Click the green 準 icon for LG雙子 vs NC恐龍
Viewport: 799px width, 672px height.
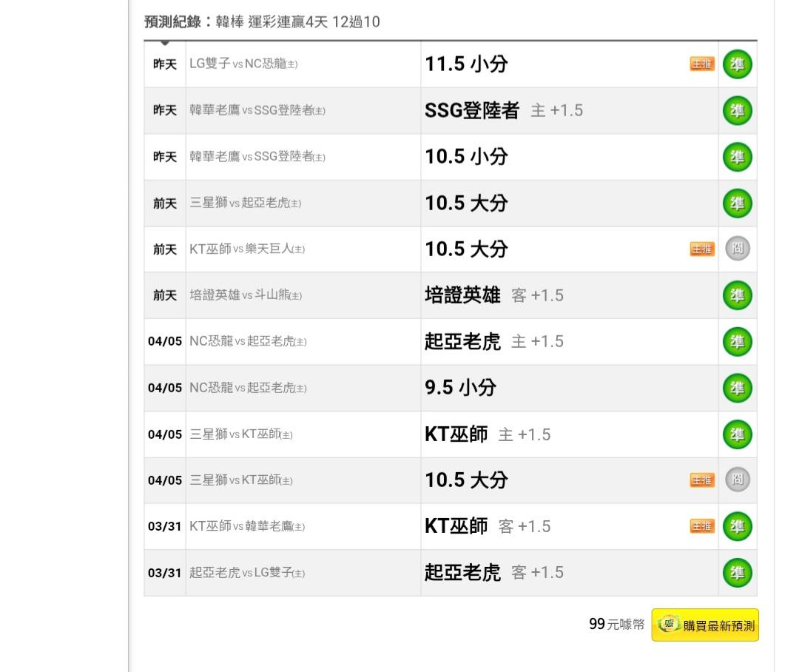pos(737,64)
